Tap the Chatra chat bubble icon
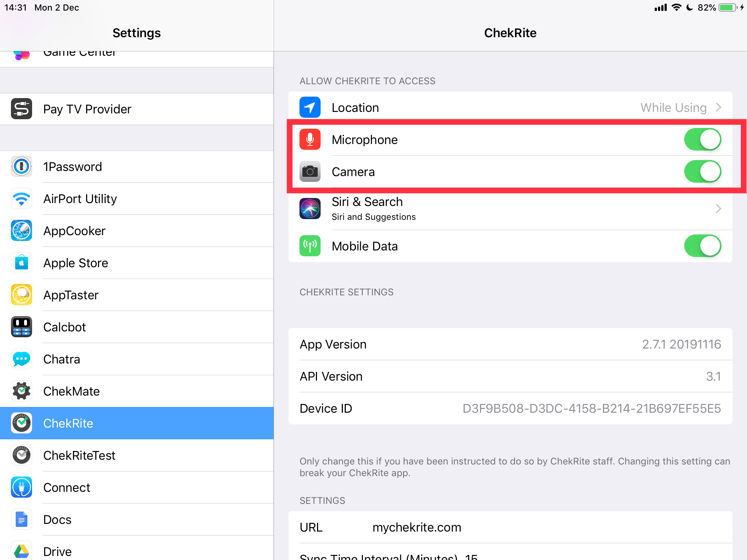The width and height of the screenshot is (747, 560). (22, 359)
